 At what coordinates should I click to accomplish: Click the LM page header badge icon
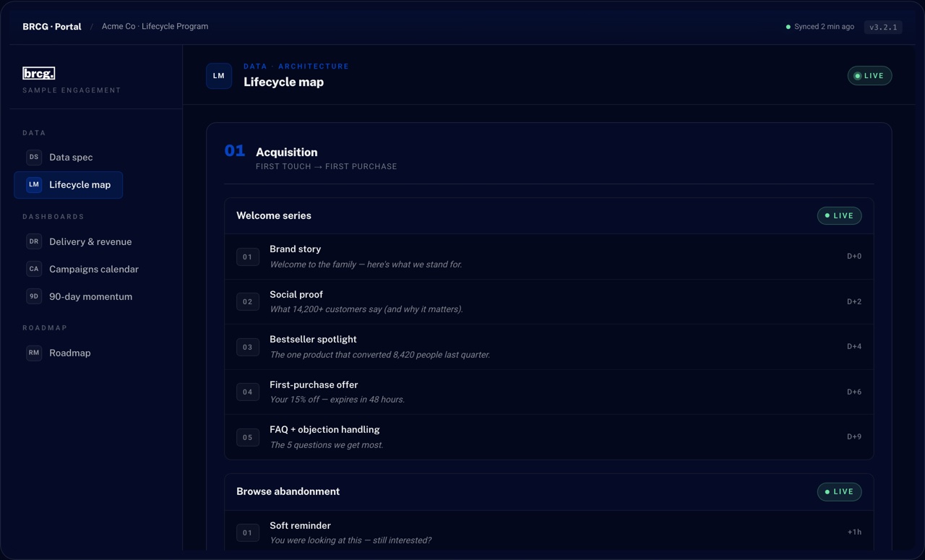219,76
